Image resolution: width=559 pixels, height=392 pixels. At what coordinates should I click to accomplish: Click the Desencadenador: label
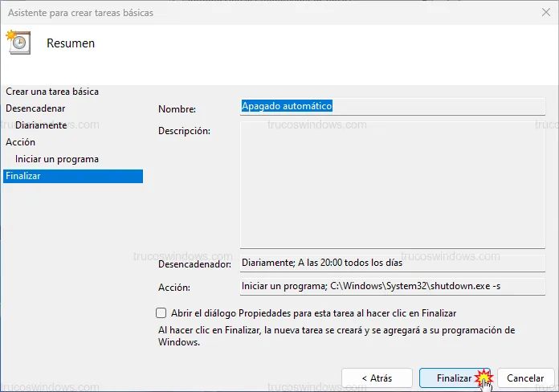coord(194,264)
